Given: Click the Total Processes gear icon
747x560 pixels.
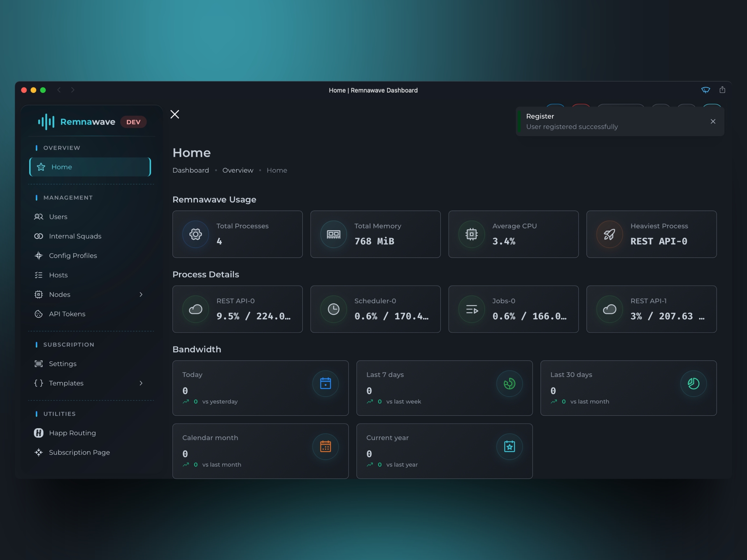Looking at the screenshot, I should coord(195,234).
